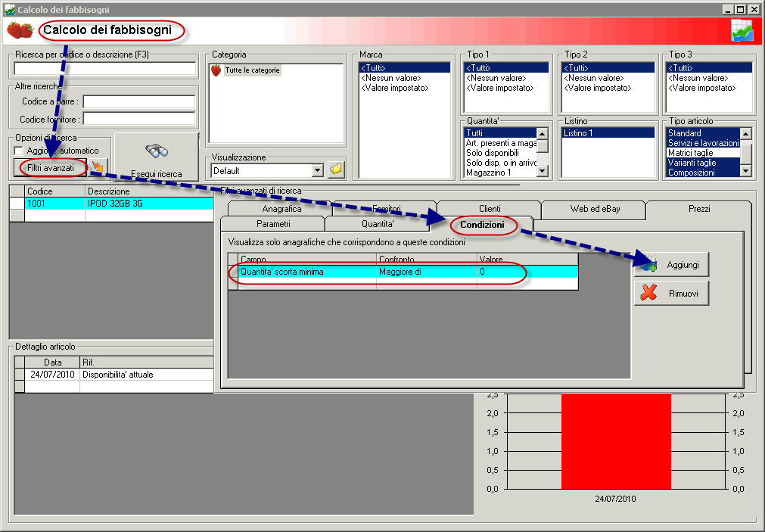
Task: Switch to the Quantita' tab
Action: (378, 223)
